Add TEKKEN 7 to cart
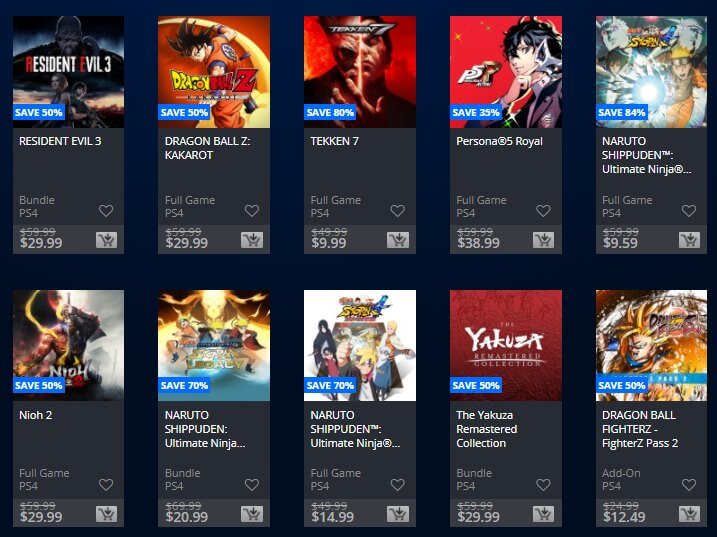The image size is (717, 537). pyautogui.click(x=398, y=240)
